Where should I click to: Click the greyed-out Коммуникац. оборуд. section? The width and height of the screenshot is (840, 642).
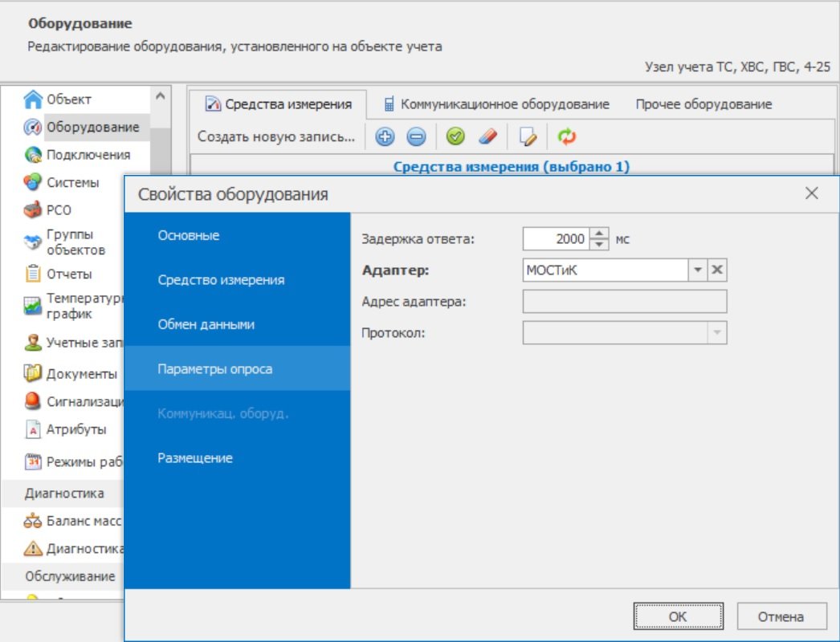[238, 413]
